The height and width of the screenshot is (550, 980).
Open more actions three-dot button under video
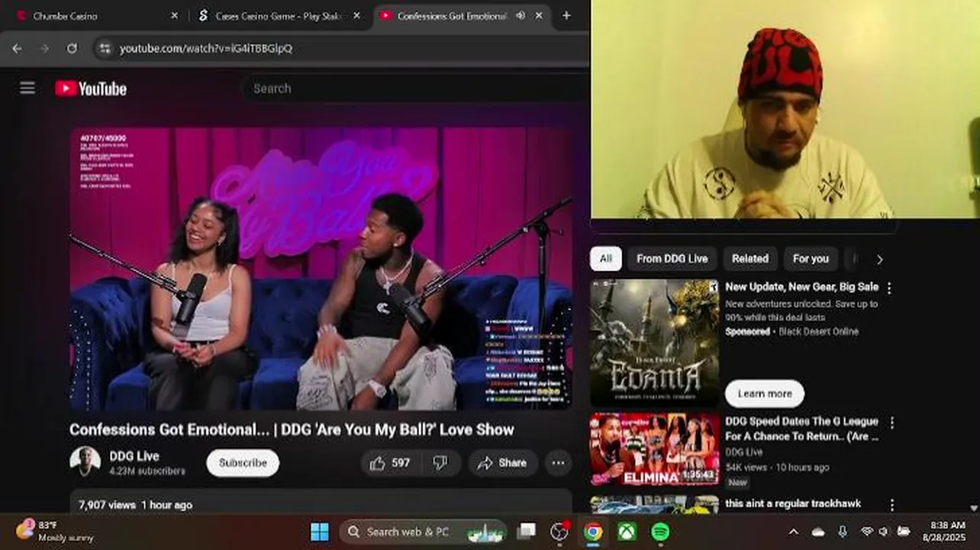point(558,463)
